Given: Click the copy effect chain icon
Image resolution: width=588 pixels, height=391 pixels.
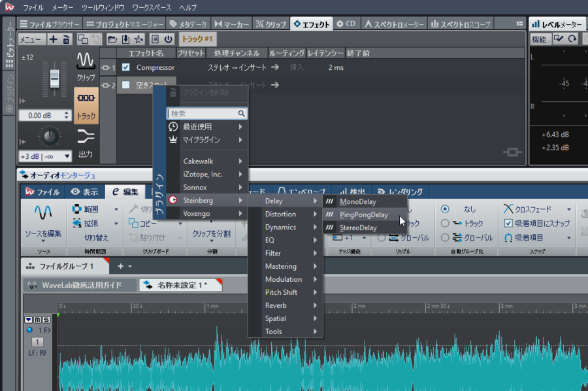Looking at the screenshot, I should [82, 39].
